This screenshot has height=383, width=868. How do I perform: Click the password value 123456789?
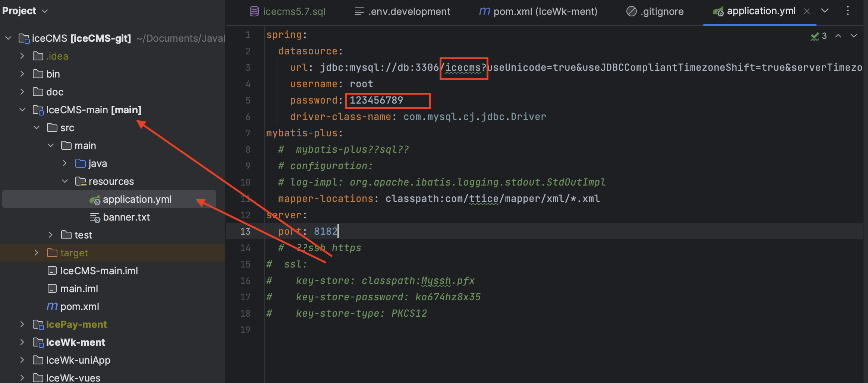[x=376, y=100]
